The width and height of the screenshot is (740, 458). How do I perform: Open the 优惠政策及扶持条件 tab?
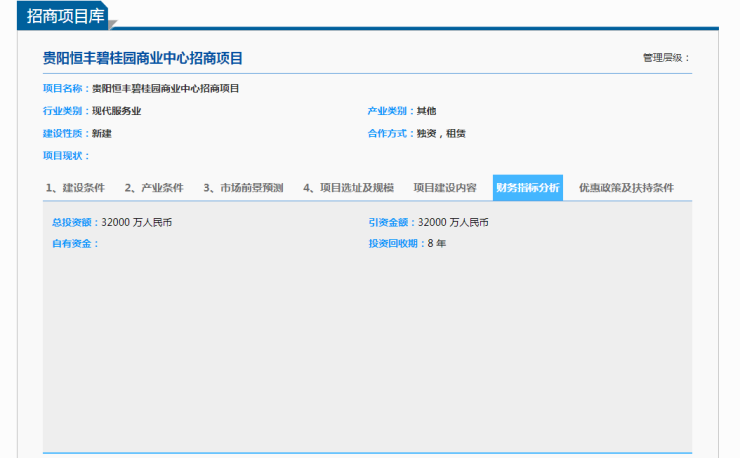(626, 188)
